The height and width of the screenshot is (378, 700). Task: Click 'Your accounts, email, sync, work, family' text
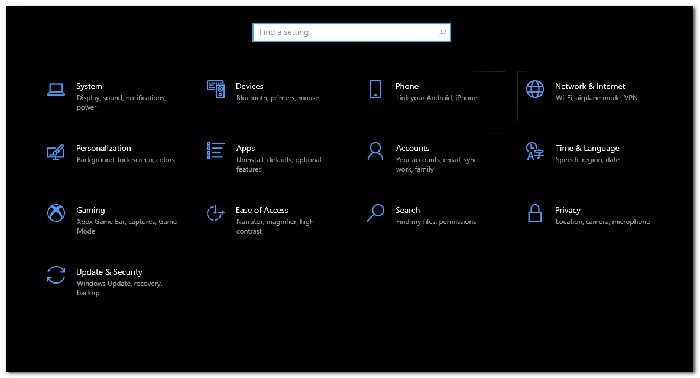pyautogui.click(x=435, y=165)
